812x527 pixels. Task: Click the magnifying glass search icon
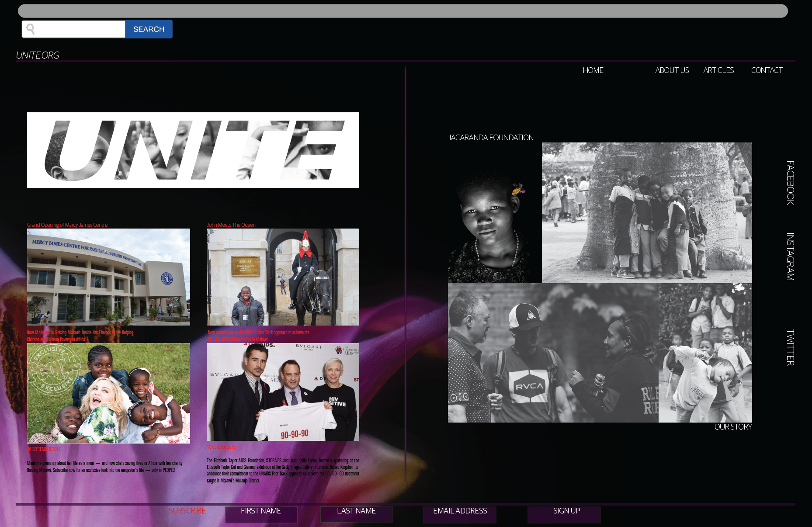pyautogui.click(x=31, y=29)
